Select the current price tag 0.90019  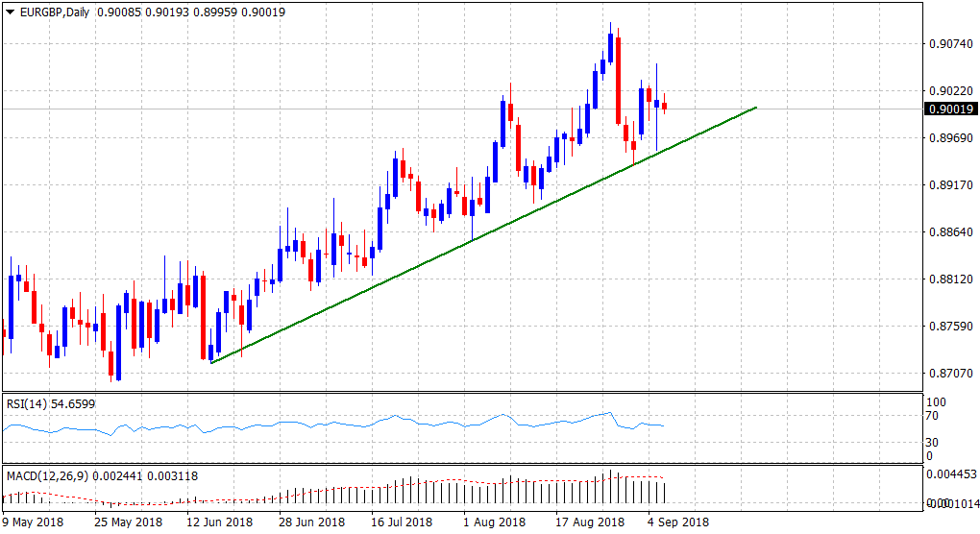coord(948,109)
